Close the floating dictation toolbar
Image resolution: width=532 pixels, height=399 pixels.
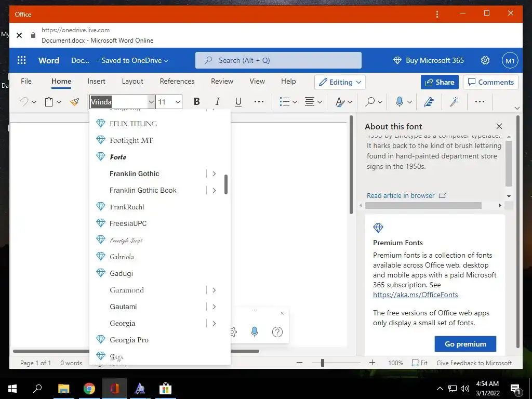(x=282, y=313)
